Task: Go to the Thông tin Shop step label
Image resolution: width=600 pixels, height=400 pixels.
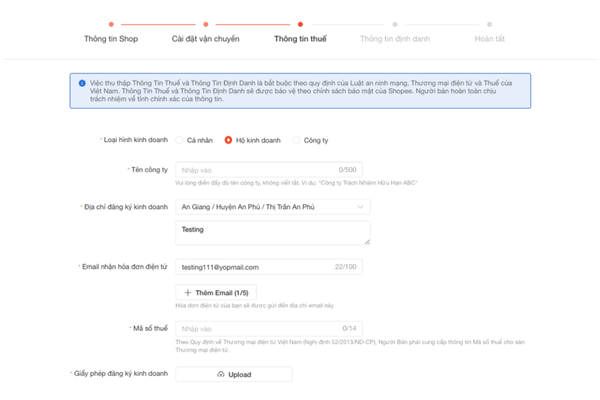Action: pyautogui.click(x=111, y=39)
